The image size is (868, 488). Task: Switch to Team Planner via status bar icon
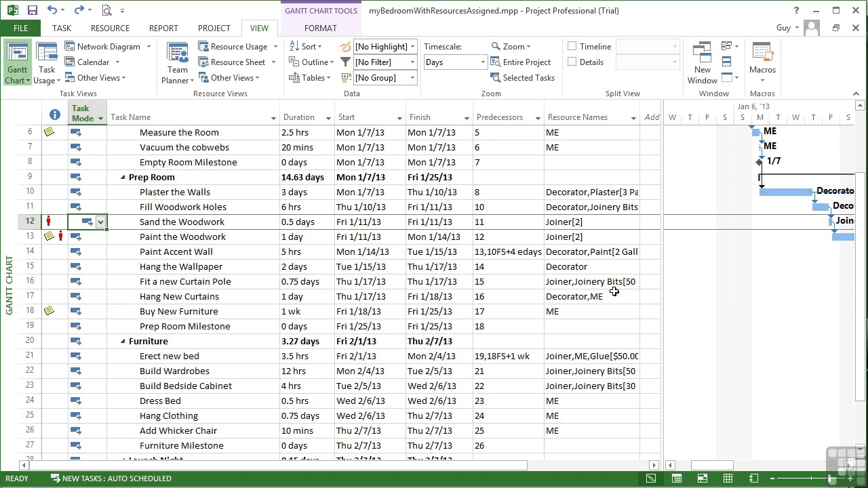tap(703, 479)
